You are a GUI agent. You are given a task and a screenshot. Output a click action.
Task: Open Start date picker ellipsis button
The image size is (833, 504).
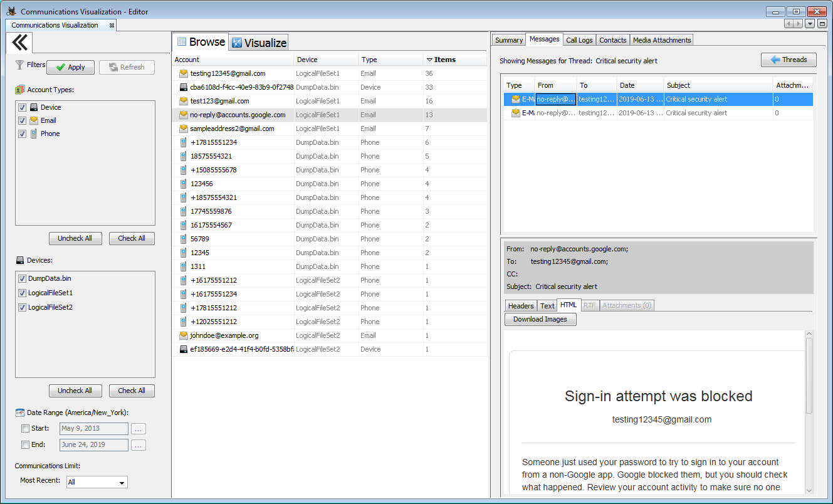coord(139,429)
